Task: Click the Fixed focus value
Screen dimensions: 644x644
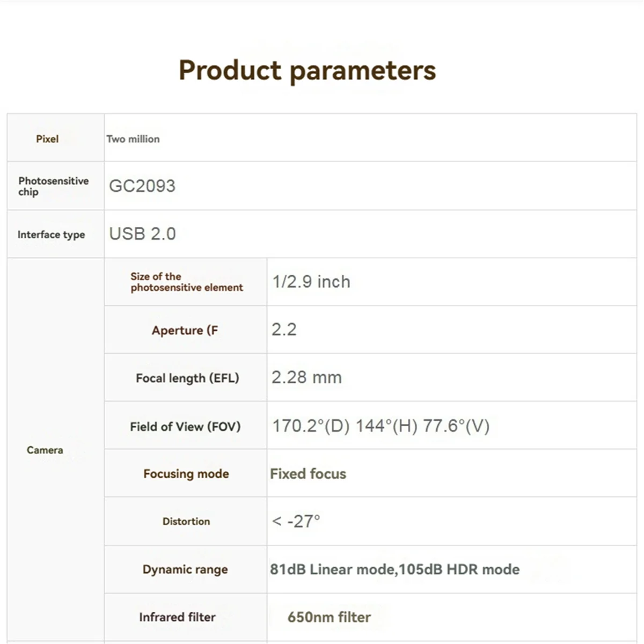Action: [x=308, y=474]
